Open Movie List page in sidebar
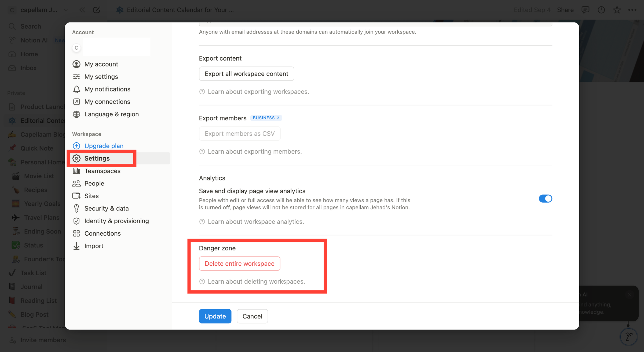The width and height of the screenshot is (644, 352). (39, 176)
